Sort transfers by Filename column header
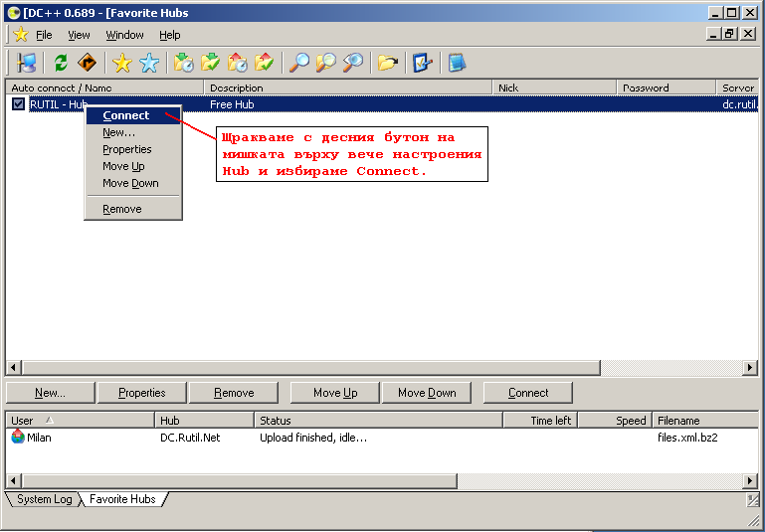 706,421
